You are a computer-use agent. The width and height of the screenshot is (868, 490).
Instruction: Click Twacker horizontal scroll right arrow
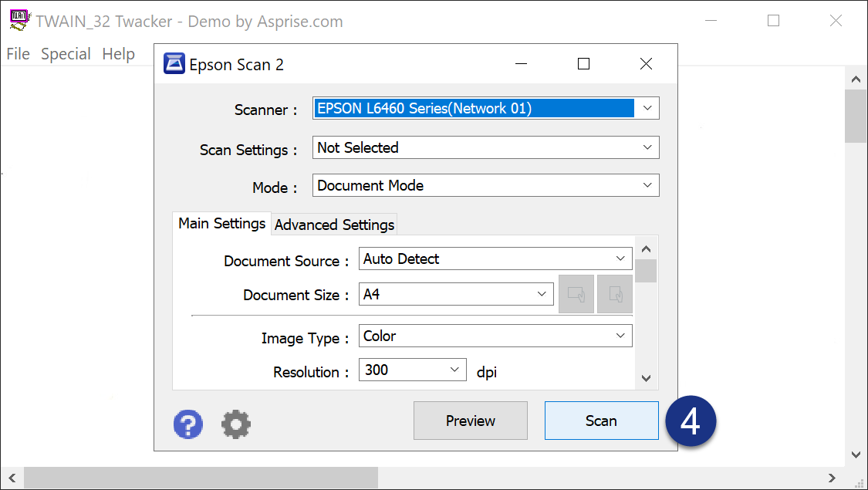click(x=832, y=478)
